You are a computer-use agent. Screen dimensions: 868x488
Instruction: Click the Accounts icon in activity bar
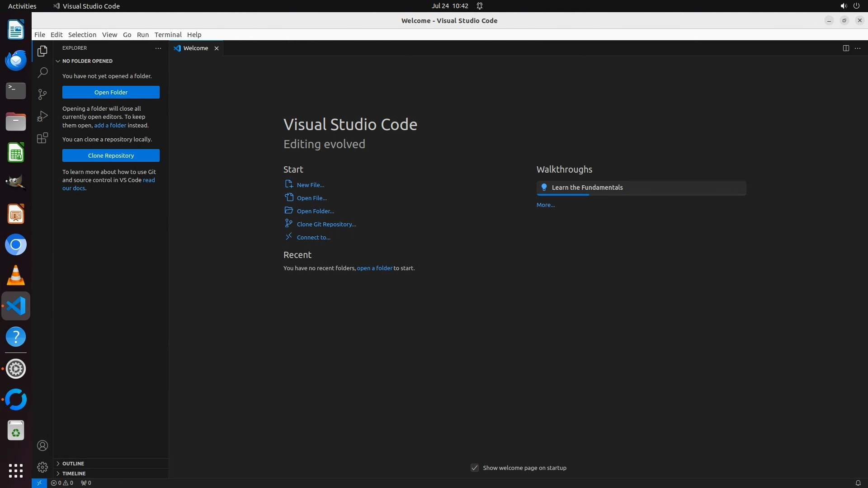(x=42, y=446)
